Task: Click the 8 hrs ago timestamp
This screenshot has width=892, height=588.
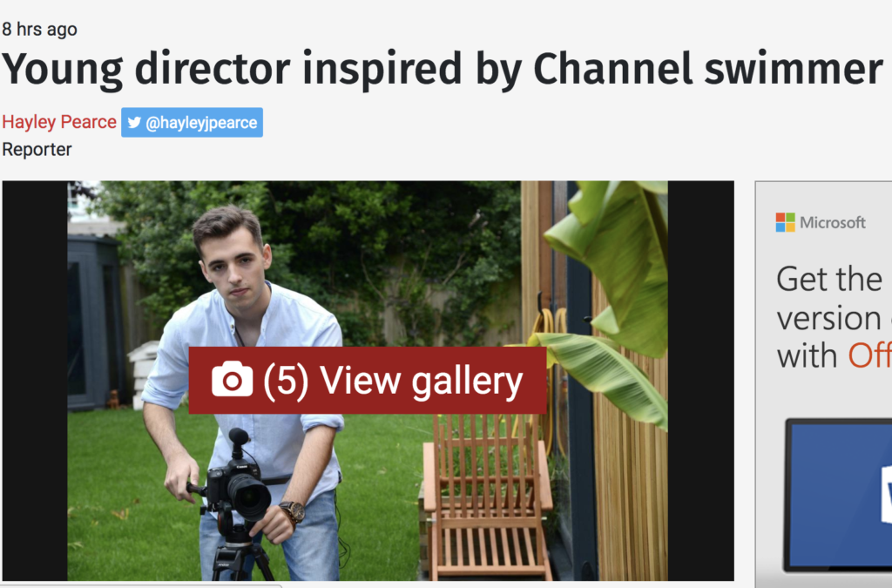Action: (x=39, y=29)
